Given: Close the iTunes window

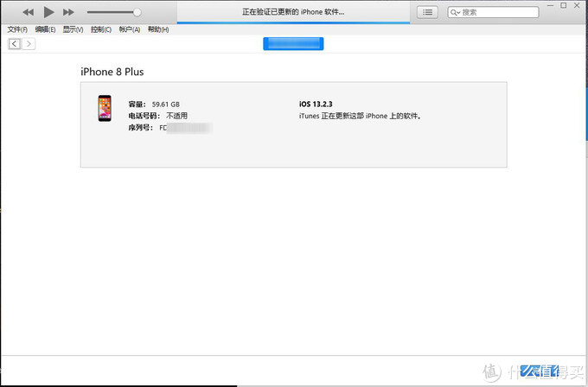Looking at the screenshot, I should (577, 6).
